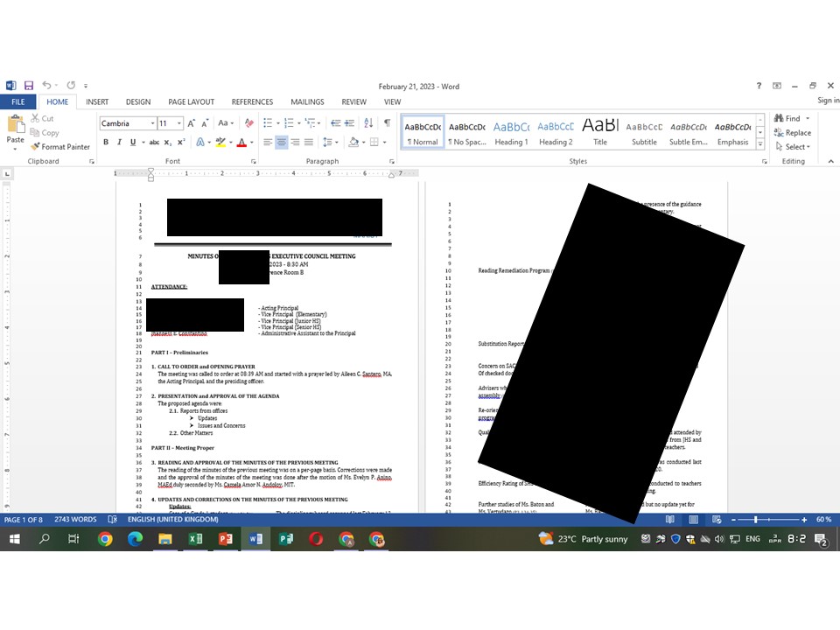
Task: Click Sign in link
Action: 829,100
